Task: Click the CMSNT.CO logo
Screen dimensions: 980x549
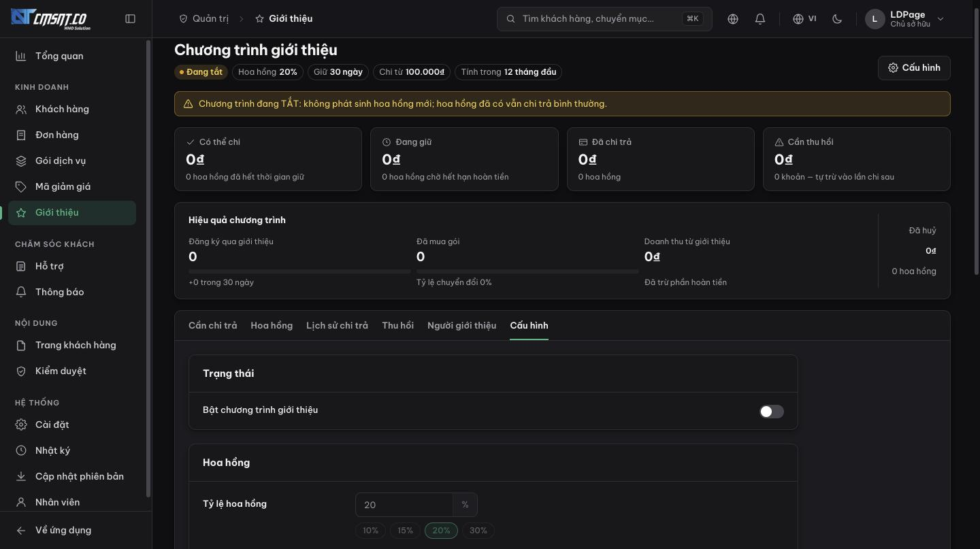Action: 51,18
